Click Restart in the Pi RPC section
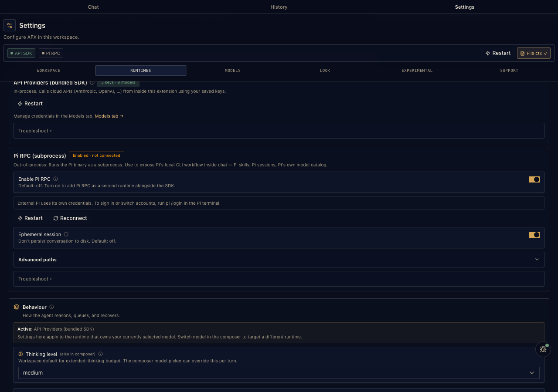This screenshot has width=558, height=392. coord(30,218)
